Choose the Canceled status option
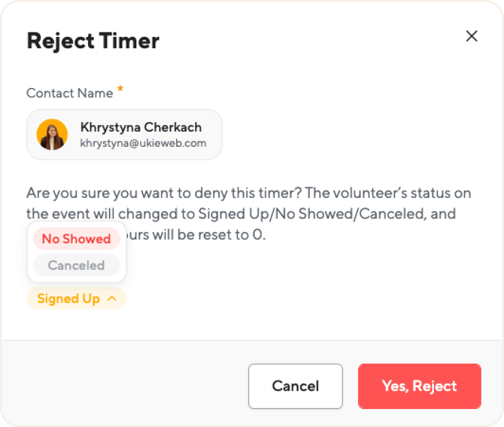The image size is (504, 427). click(76, 265)
